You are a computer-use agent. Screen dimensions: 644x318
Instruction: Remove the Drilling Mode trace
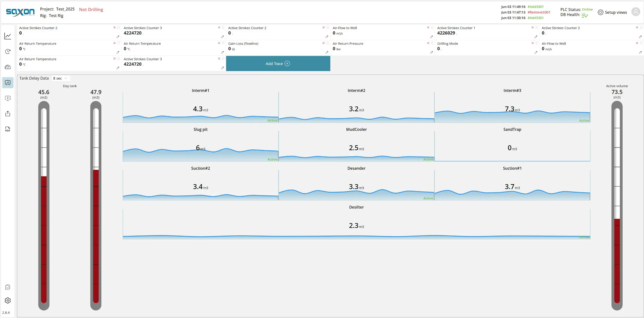(533, 43)
